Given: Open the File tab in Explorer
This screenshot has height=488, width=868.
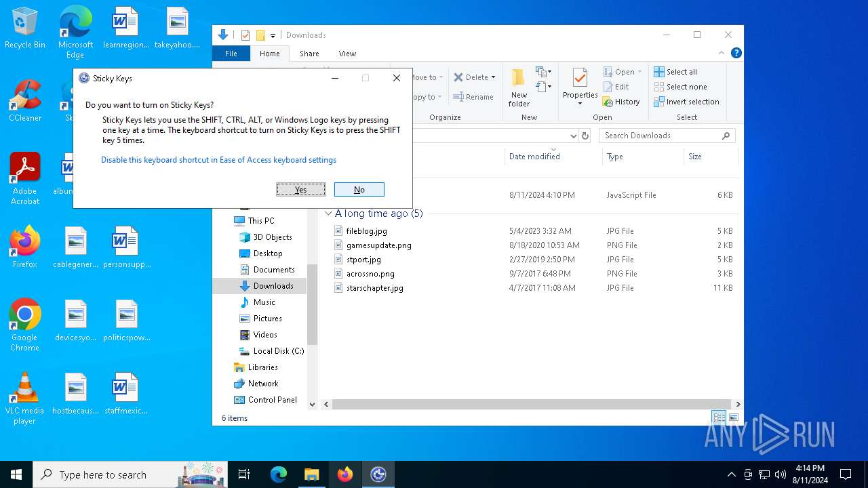Looking at the screenshot, I should pos(231,54).
